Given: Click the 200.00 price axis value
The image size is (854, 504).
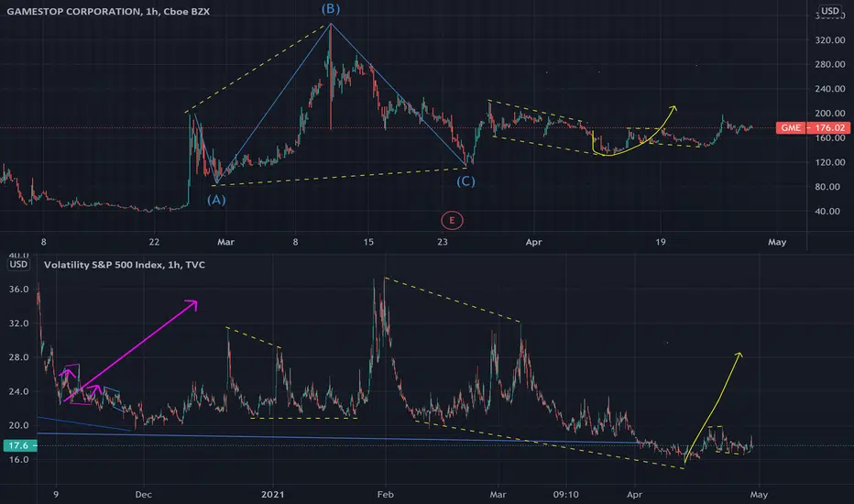Looking at the screenshot, I should (x=830, y=114).
